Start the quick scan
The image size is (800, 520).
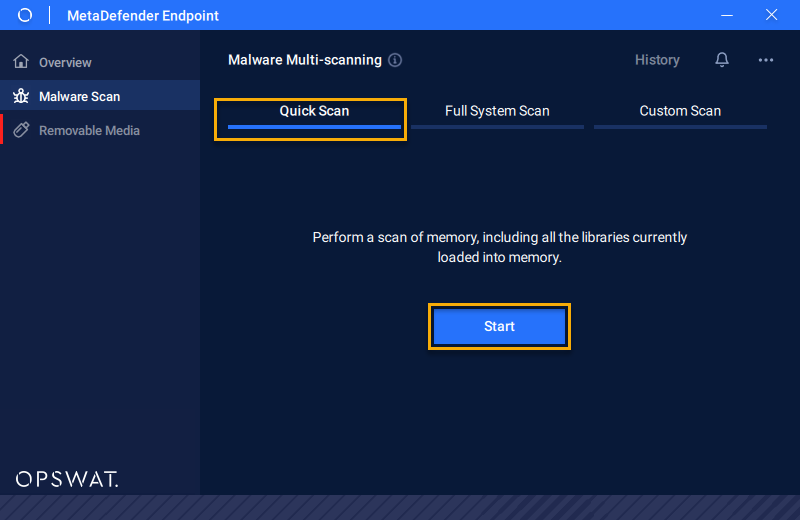pos(499,327)
